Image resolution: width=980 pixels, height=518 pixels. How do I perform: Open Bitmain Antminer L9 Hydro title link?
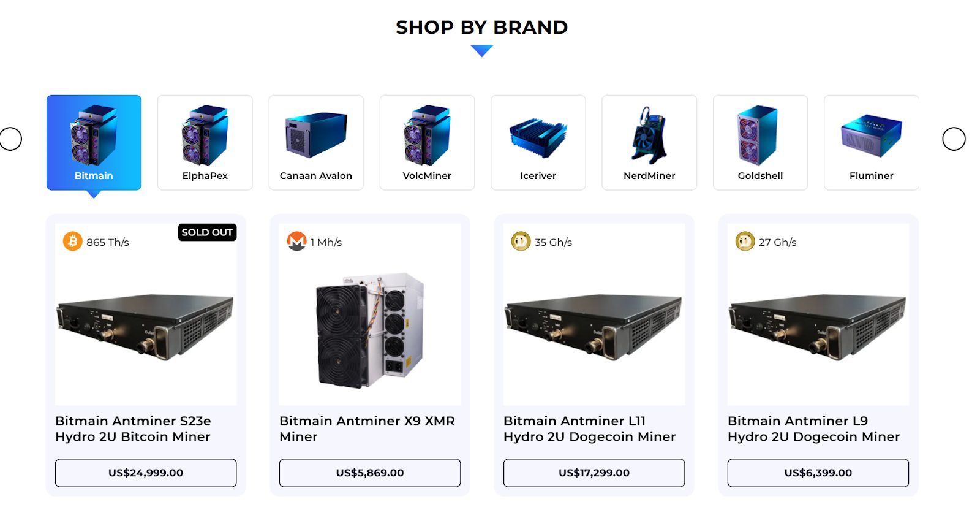coord(813,428)
